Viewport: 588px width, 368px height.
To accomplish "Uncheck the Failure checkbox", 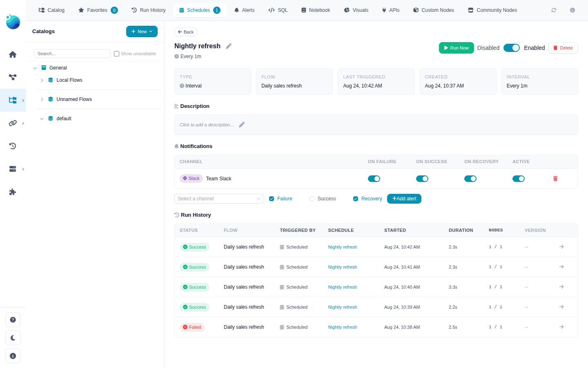I will [272, 199].
